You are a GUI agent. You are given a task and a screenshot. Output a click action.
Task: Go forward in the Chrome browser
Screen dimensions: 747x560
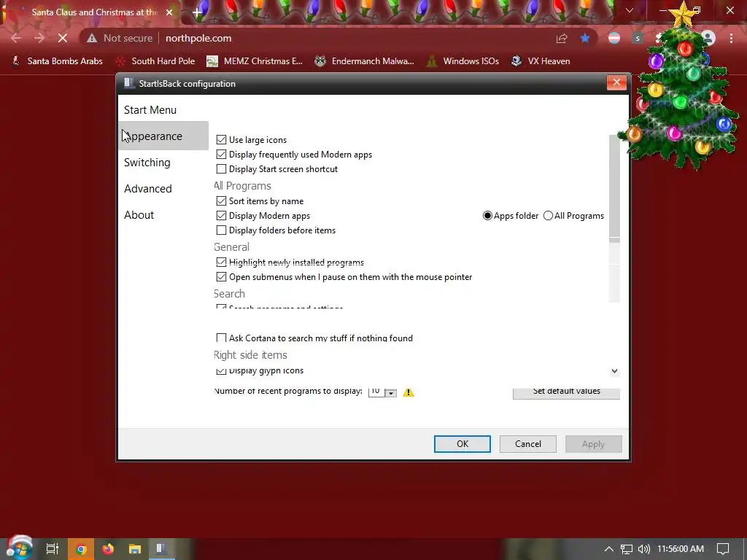click(39, 38)
